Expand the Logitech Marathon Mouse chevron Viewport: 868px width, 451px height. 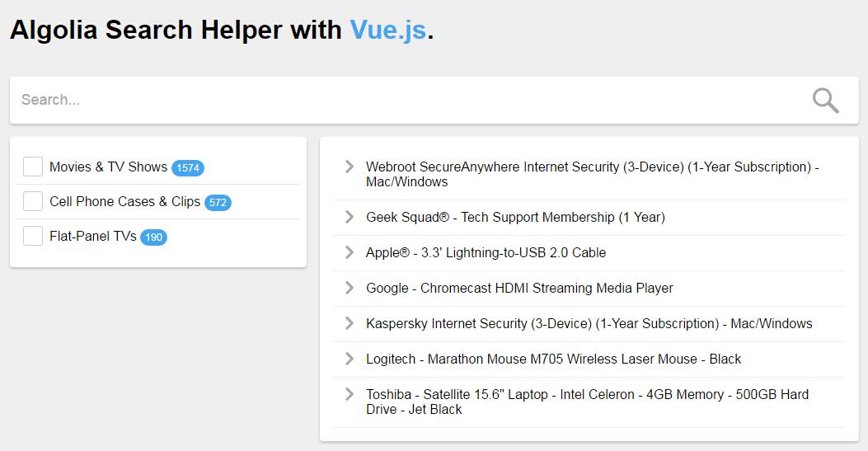pos(350,359)
